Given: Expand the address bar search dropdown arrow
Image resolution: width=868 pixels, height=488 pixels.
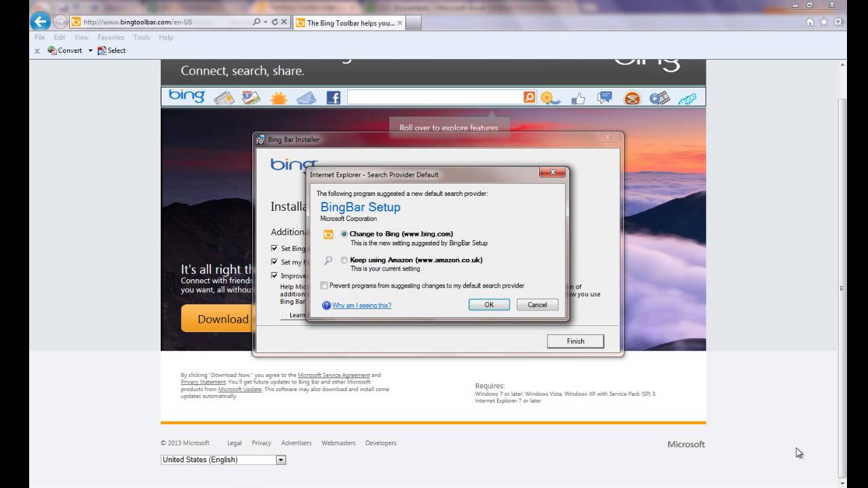Looking at the screenshot, I should tap(265, 22).
